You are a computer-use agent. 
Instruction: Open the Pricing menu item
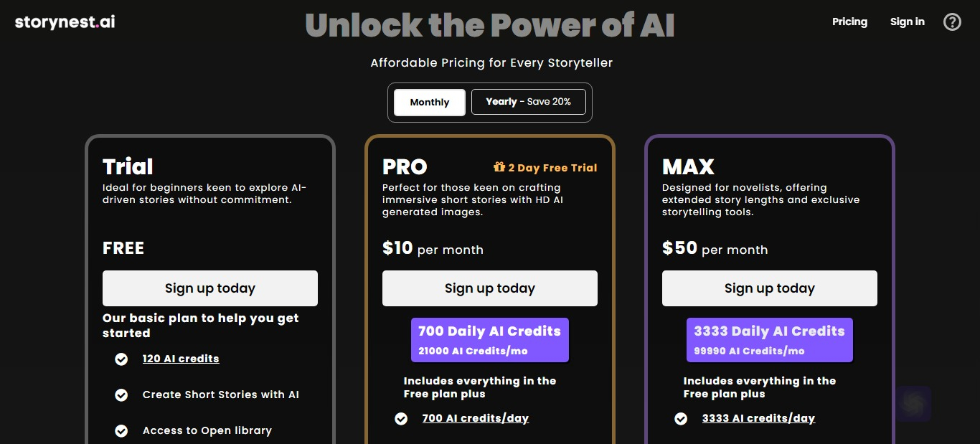[849, 22]
